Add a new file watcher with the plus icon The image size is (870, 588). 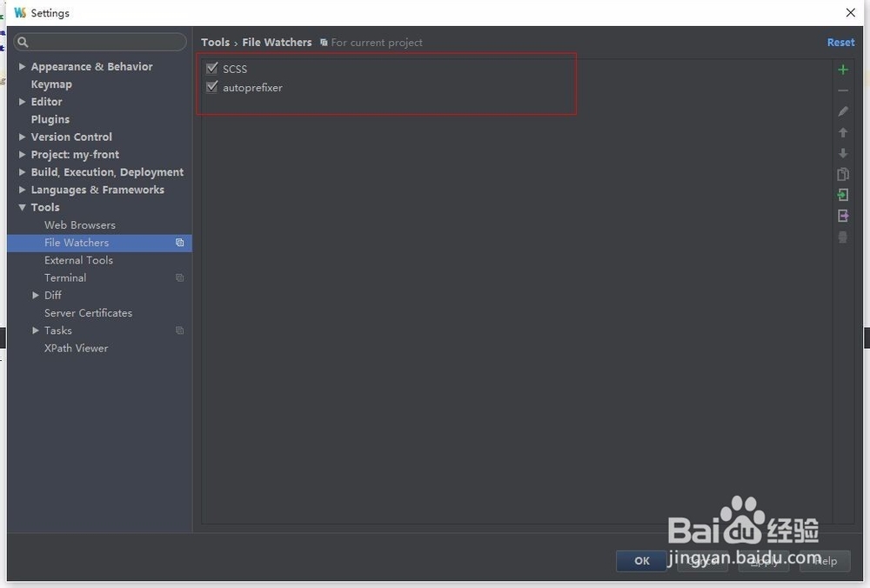pos(842,69)
